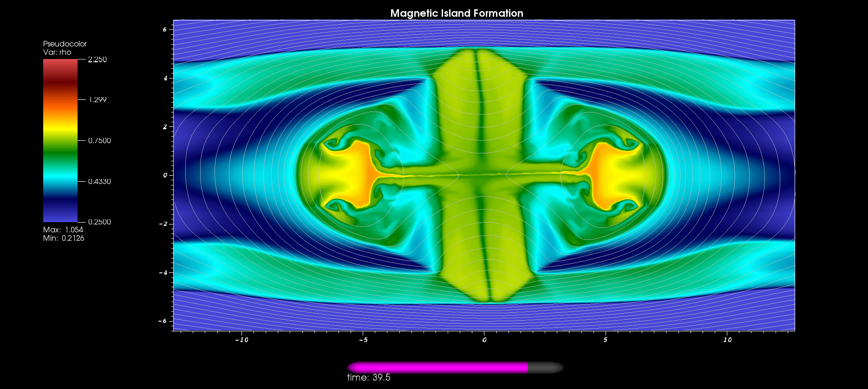The image size is (868, 389).
Task: Click the legend value 1.299
Action: coord(98,99)
